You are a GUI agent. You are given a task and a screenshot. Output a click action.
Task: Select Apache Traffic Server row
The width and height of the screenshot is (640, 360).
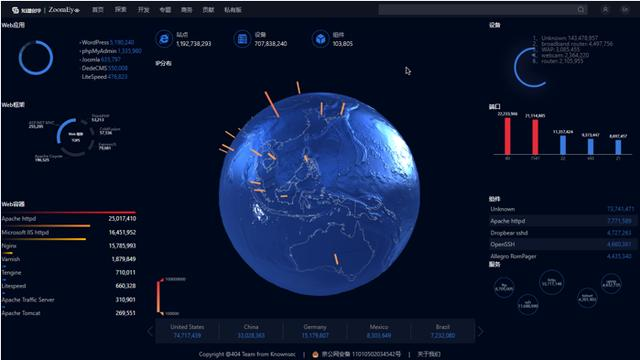point(69,300)
